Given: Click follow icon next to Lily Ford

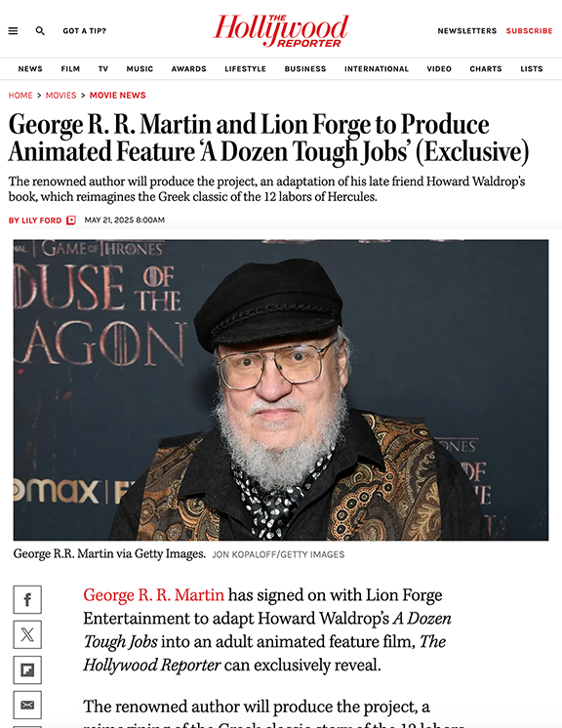Looking at the screenshot, I should point(71,221).
